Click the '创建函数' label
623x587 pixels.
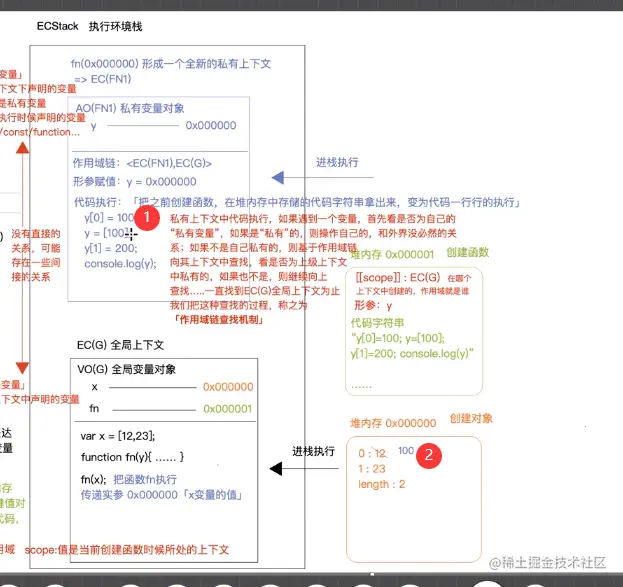click(468, 252)
